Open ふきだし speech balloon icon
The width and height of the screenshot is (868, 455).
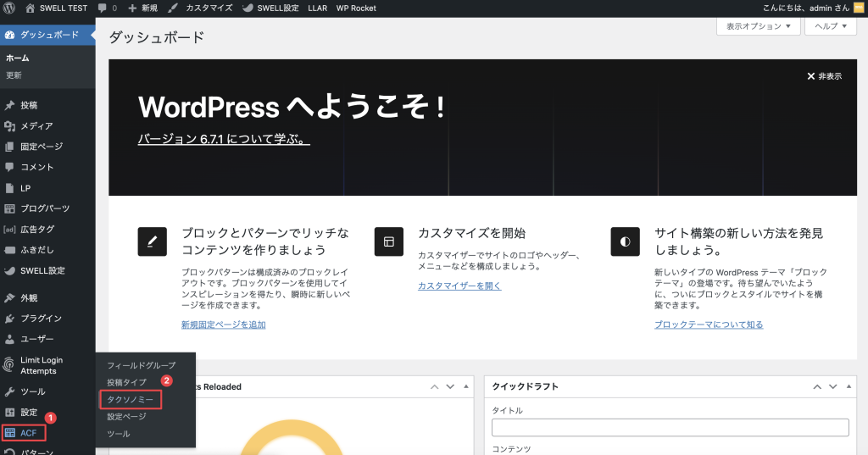point(9,250)
